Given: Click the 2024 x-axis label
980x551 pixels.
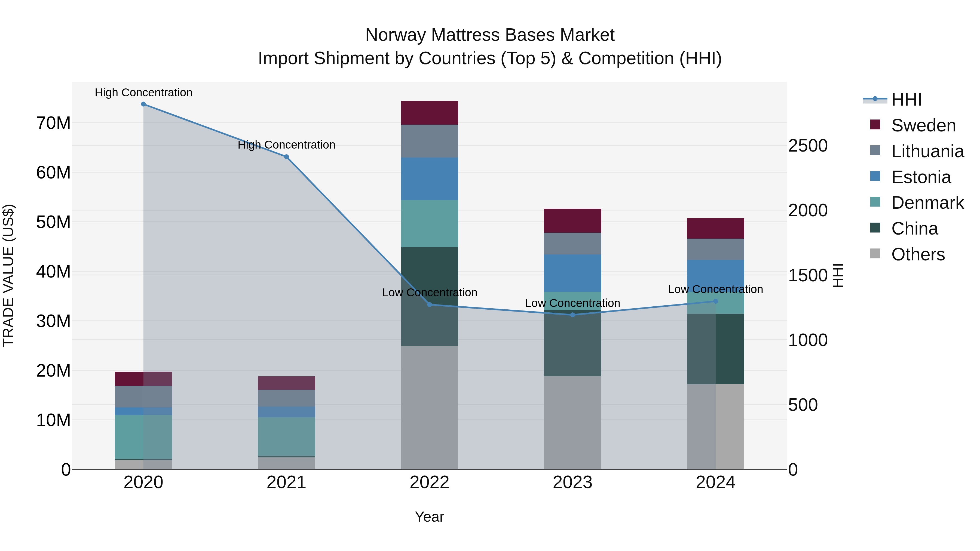Looking at the screenshot, I should [x=716, y=482].
